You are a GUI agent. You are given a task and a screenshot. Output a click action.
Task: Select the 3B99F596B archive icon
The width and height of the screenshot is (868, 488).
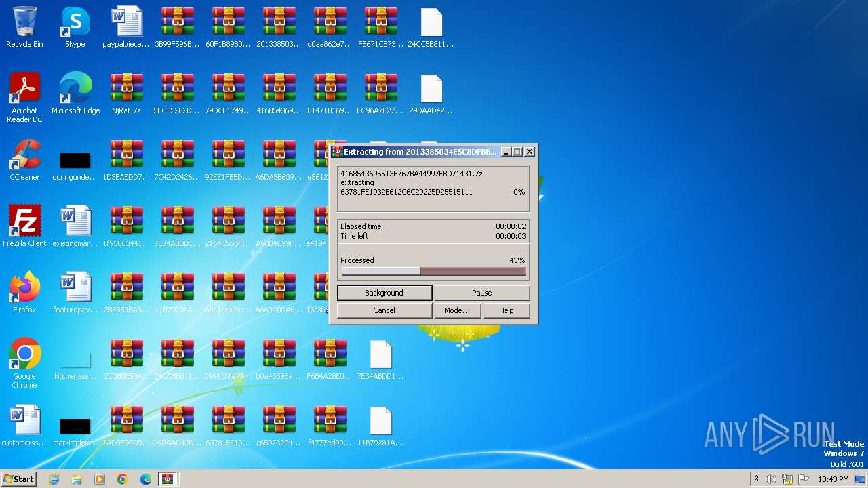[177, 27]
